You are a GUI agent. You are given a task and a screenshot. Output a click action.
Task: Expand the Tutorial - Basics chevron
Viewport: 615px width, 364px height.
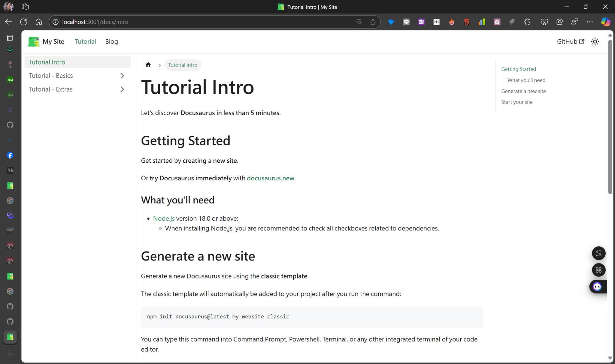click(x=122, y=76)
